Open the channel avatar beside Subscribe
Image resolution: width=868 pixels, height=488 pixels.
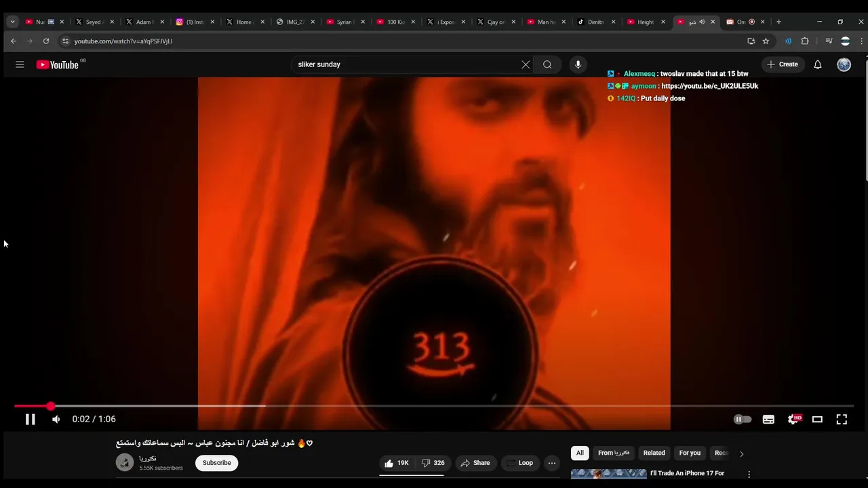(x=125, y=463)
